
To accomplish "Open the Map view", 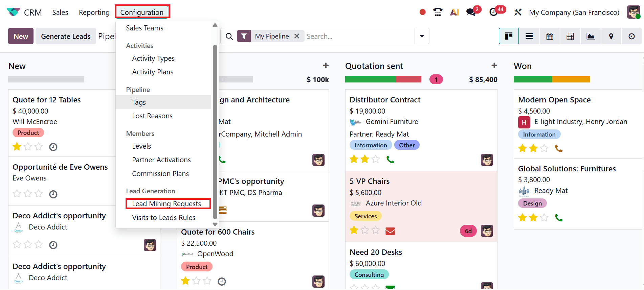I will (x=611, y=36).
